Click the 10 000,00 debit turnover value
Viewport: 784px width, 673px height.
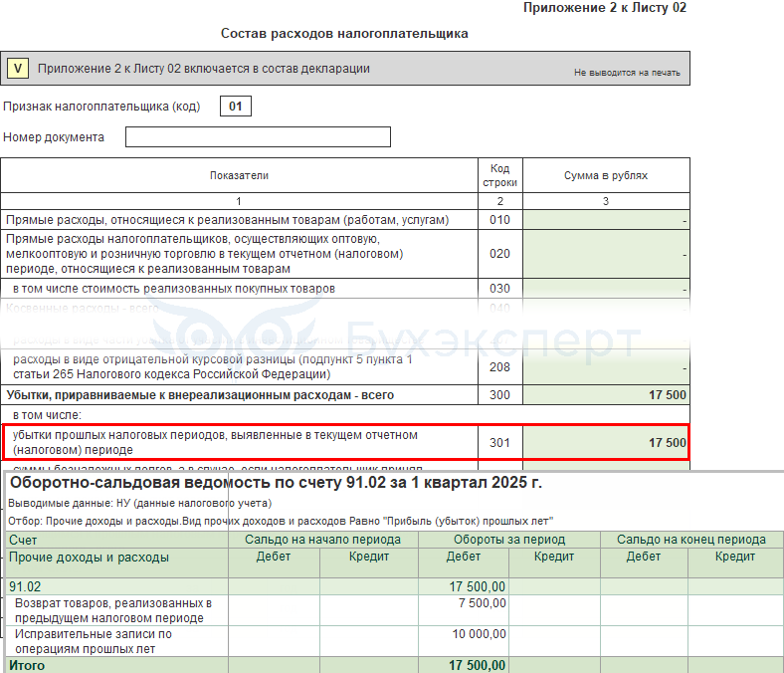pos(479,634)
